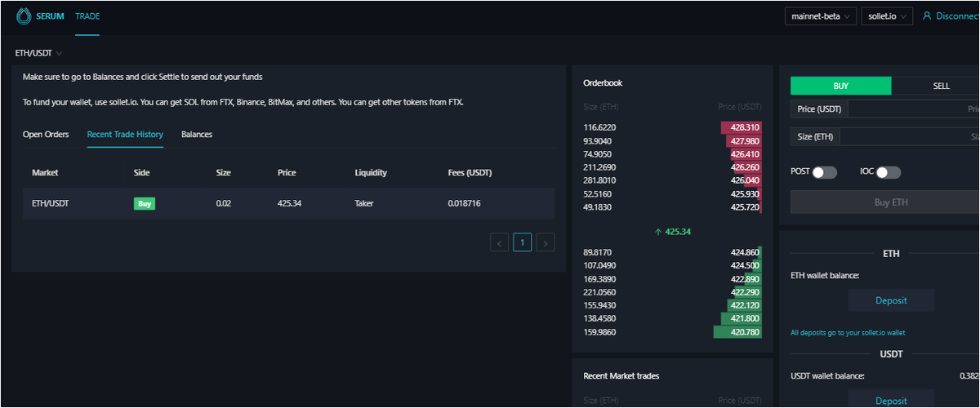The image size is (980, 408).
Task: Click ask size 116.6220 in orderbook
Action: tap(599, 127)
